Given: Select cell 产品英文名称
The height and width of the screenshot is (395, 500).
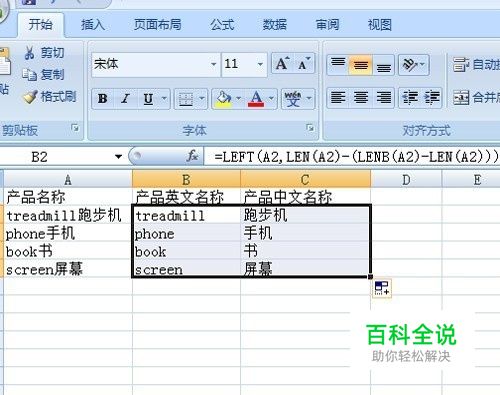Looking at the screenshot, I should point(186,197).
